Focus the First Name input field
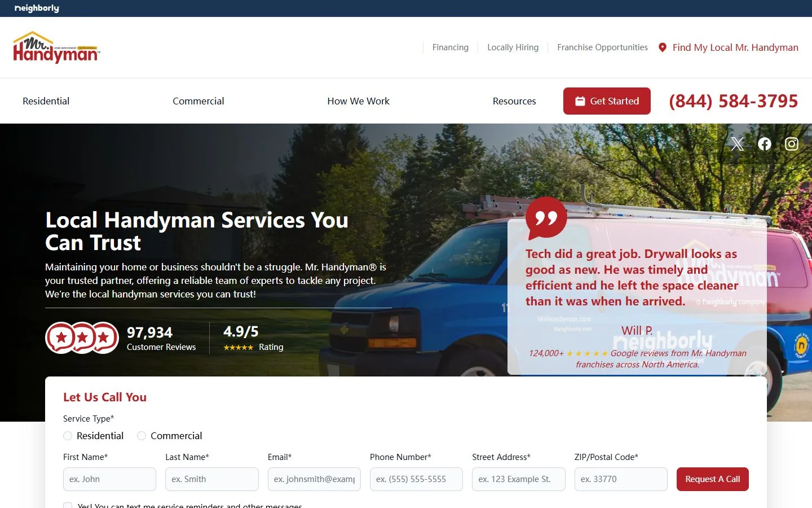The image size is (812, 508). (109, 479)
